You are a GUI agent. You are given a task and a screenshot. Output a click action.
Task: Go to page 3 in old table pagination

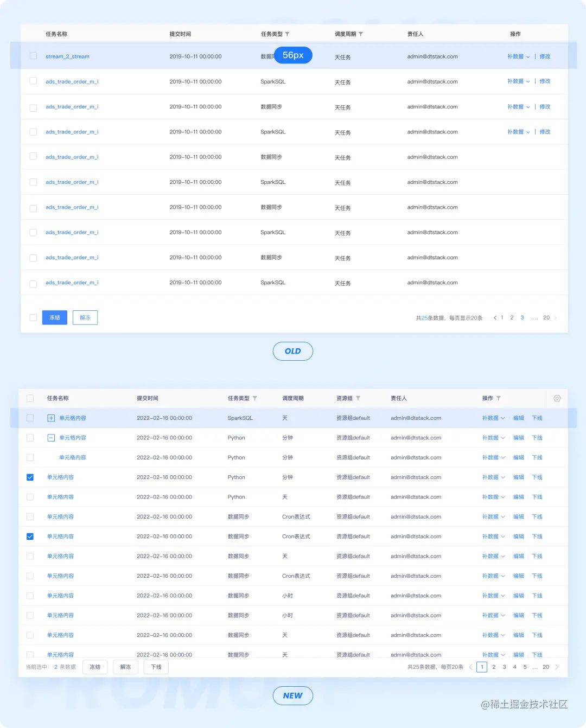522,318
